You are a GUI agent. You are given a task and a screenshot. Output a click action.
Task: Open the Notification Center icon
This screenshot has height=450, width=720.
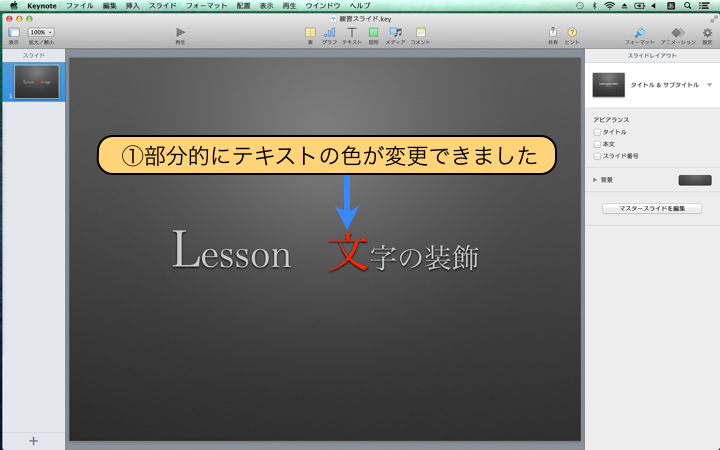point(704,6)
